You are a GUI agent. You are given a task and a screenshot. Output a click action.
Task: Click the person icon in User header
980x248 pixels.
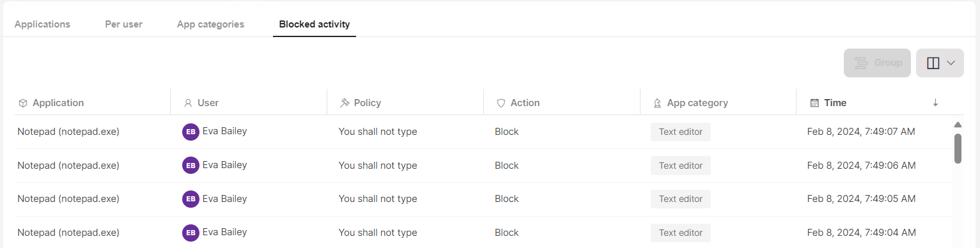click(188, 103)
